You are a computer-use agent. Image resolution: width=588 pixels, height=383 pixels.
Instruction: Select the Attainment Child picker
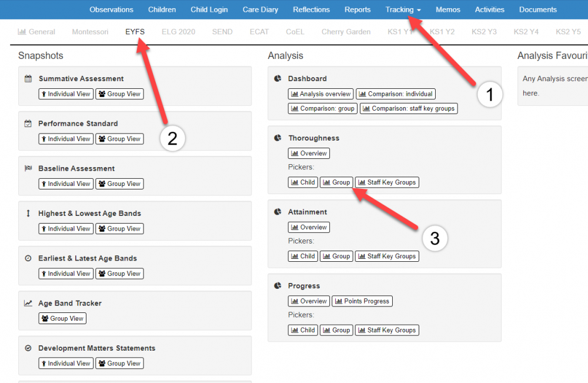pyautogui.click(x=303, y=256)
